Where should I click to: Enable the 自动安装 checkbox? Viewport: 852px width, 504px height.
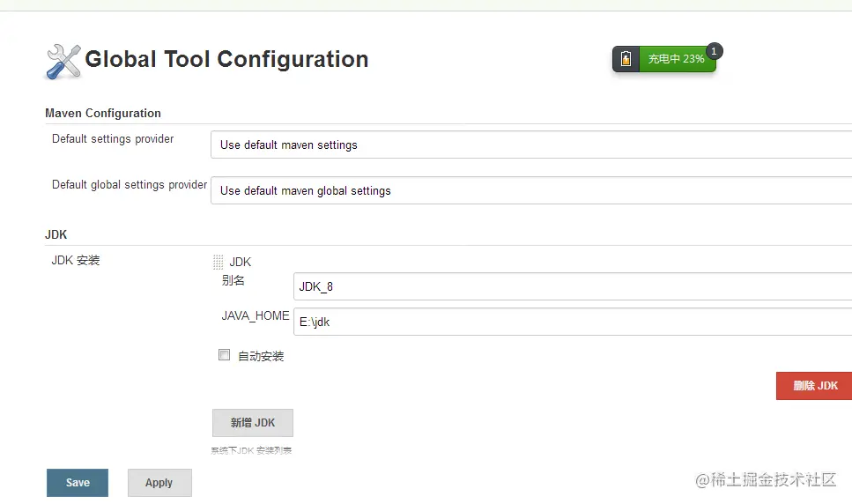[224, 355]
